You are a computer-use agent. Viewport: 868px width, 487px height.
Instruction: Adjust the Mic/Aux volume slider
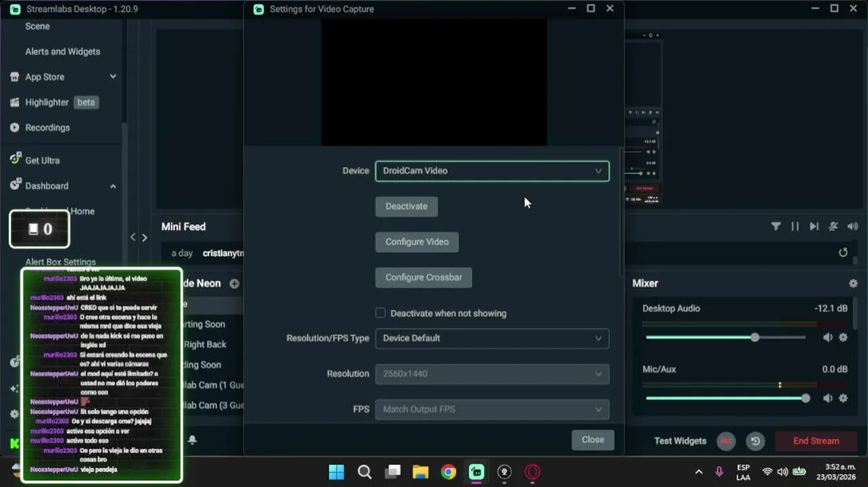tap(725, 398)
